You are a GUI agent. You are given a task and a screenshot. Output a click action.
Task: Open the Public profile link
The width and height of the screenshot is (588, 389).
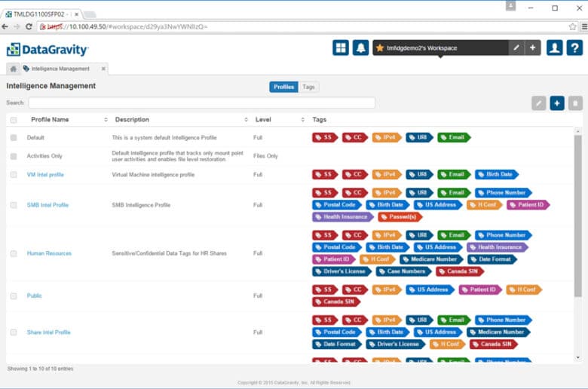35,296
